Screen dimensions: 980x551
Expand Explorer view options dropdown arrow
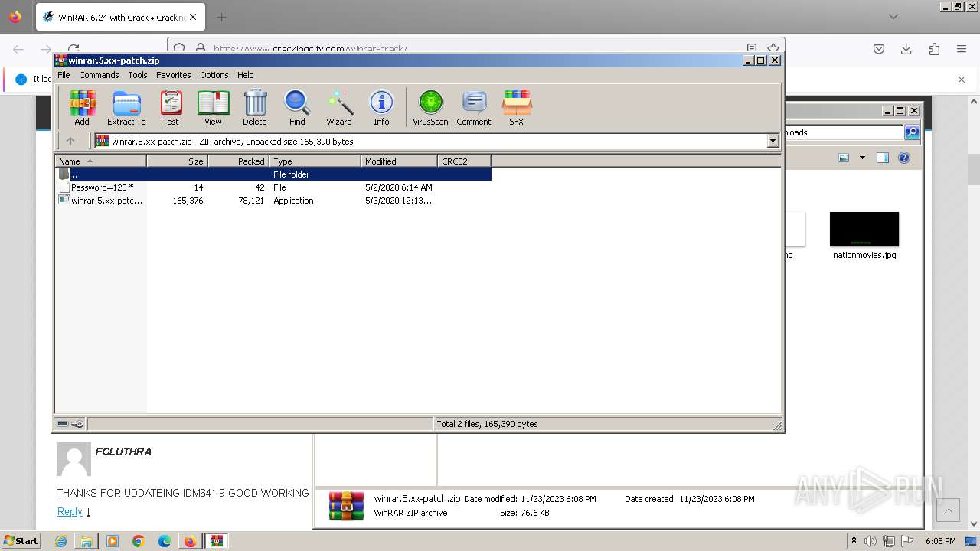862,158
